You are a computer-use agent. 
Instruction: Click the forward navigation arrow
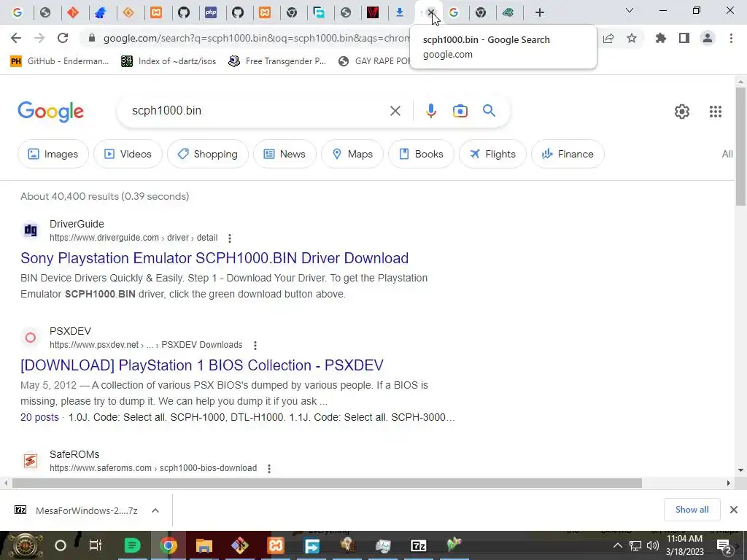tap(39, 38)
